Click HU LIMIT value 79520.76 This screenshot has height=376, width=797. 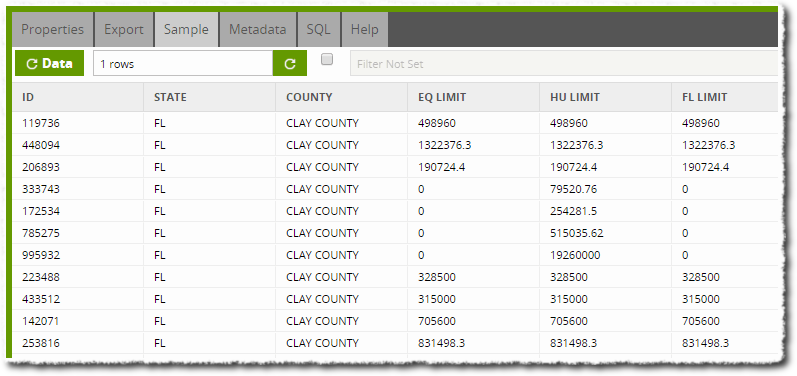573,189
